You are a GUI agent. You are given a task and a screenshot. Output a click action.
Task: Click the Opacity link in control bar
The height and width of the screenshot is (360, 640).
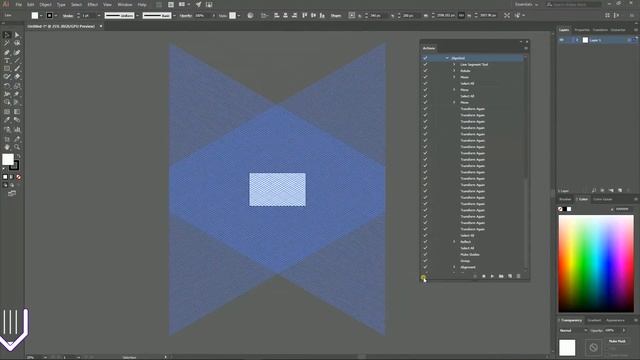[x=186, y=16]
